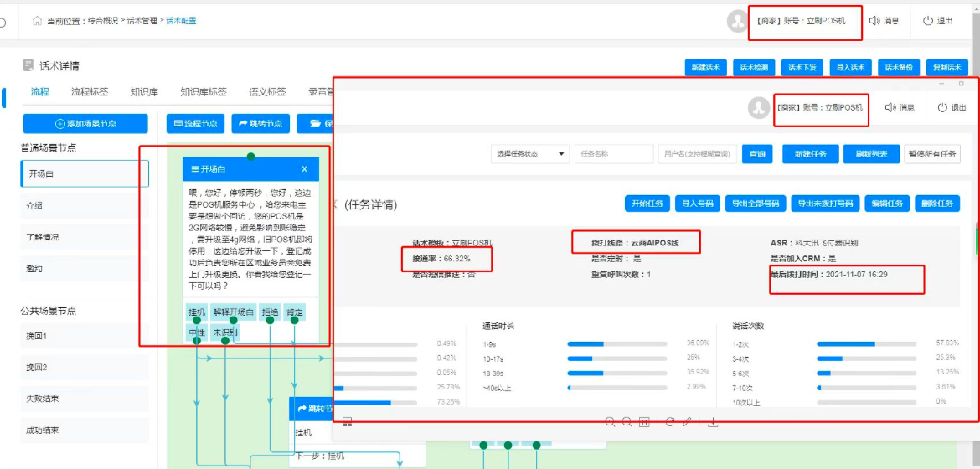Screen dimensions: 980x469
Task: Click the home icon in breadcrumb bar
Action: (38, 21)
